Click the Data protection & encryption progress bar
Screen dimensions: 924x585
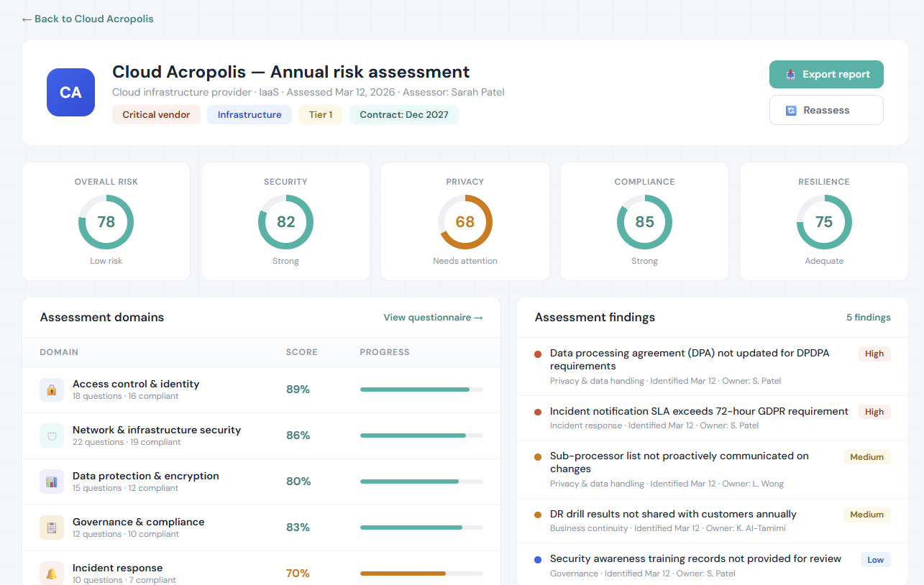[421, 482]
